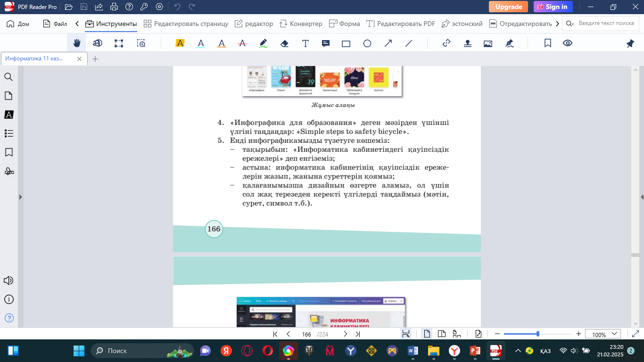Open the Search panel in left sidebar
Viewport: 644px width, 362px height.
coord(8,77)
